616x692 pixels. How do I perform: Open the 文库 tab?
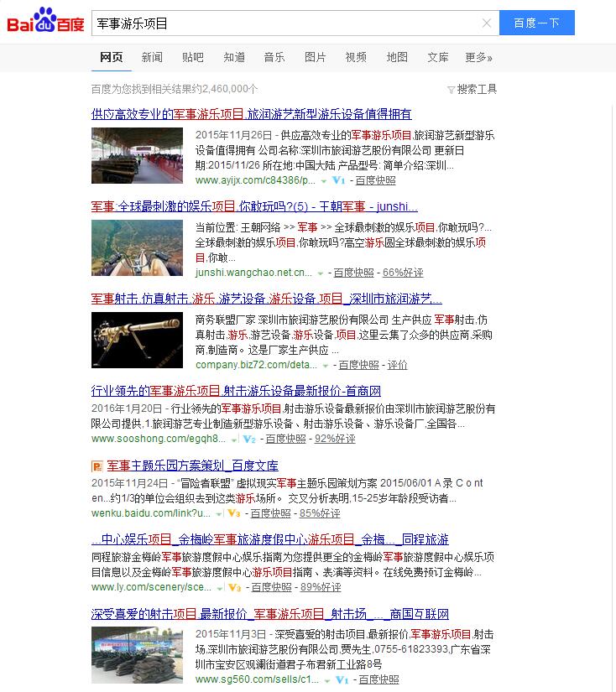[x=437, y=57]
